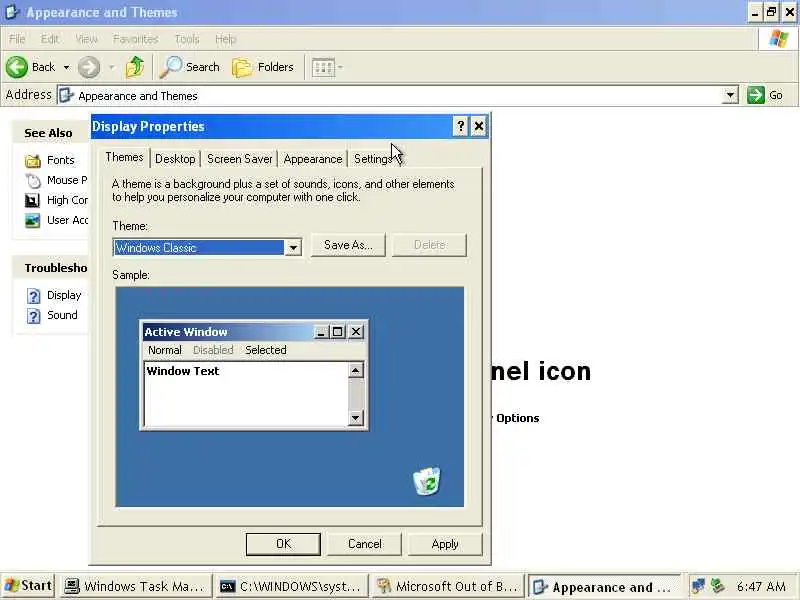800x600 pixels.
Task: Switch to the Settings tab
Action: (373, 159)
